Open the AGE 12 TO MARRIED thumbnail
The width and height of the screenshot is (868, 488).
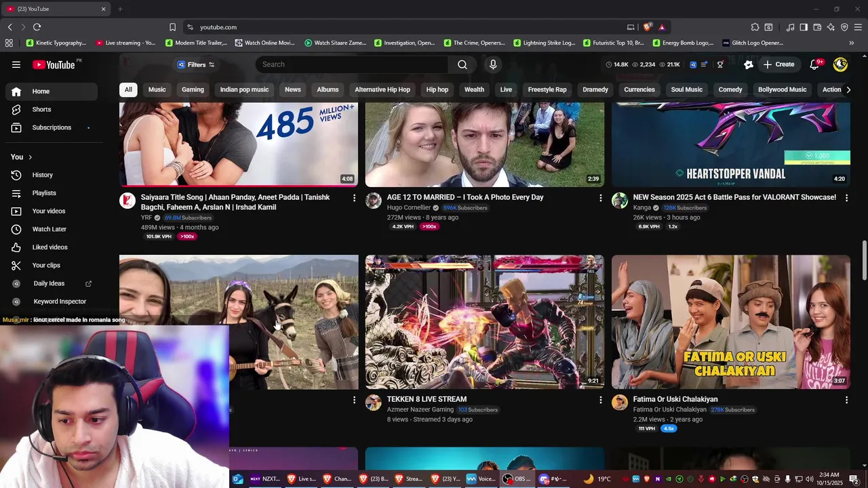click(484, 144)
